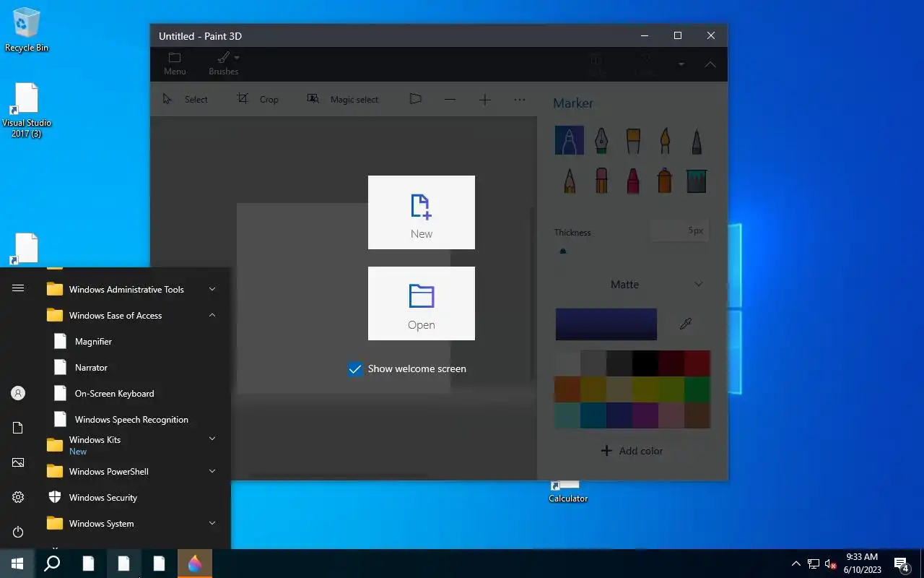Click the Thickness slider handle
Image resolution: width=924 pixels, height=578 pixels.
click(x=563, y=251)
